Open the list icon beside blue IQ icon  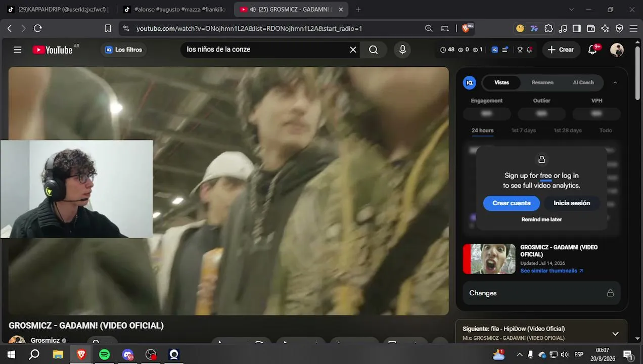[504, 50]
